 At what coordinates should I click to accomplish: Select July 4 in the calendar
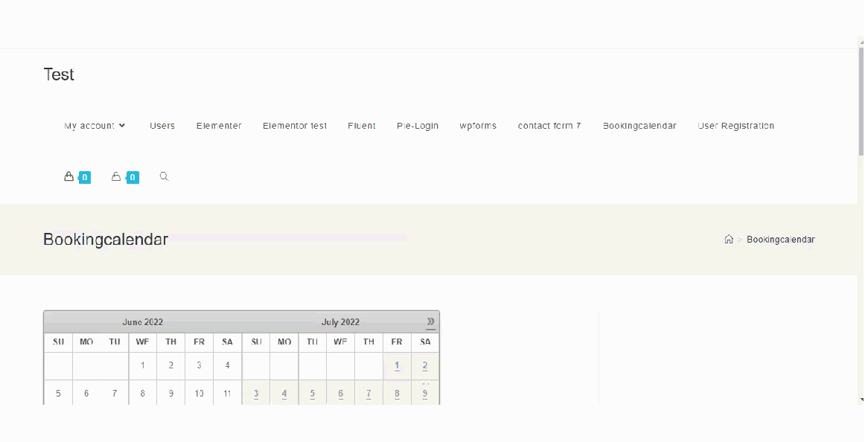(284, 394)
